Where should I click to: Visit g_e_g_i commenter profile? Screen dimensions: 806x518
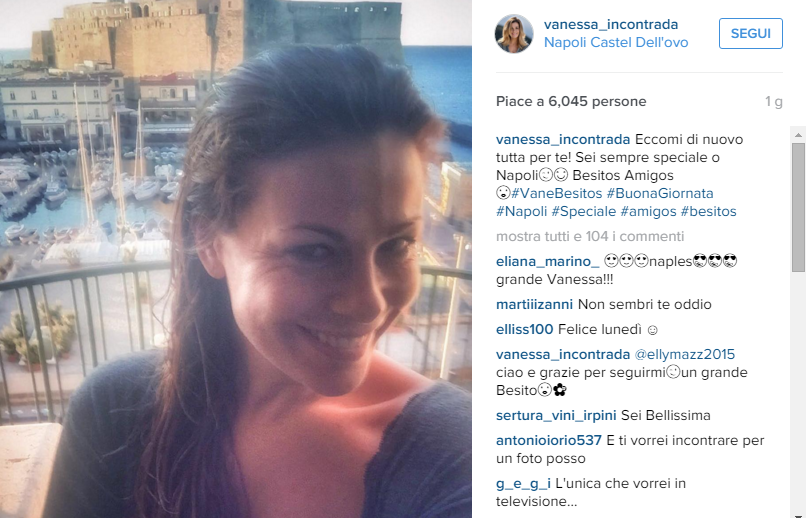tap(523, 483)
